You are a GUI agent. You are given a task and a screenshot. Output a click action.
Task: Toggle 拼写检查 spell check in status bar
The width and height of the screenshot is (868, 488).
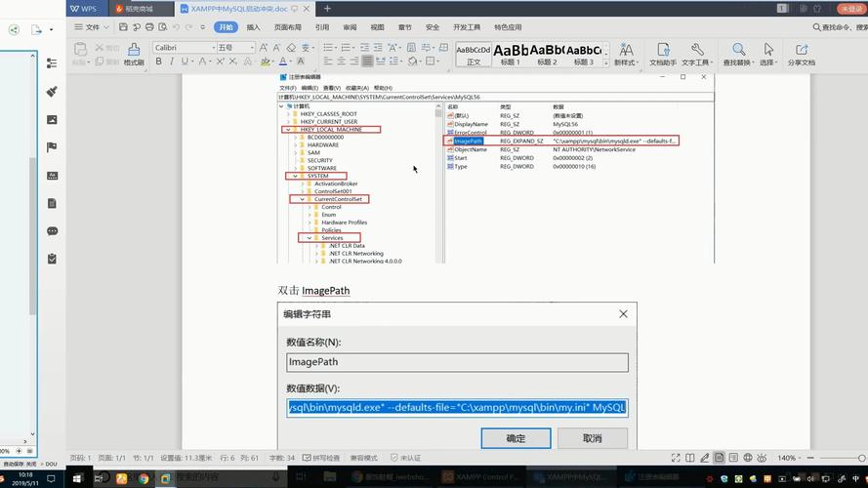click(x=321, y=458)
